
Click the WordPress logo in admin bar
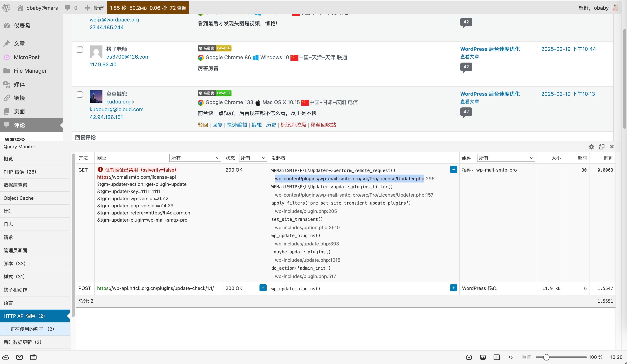tap(7, 8)
